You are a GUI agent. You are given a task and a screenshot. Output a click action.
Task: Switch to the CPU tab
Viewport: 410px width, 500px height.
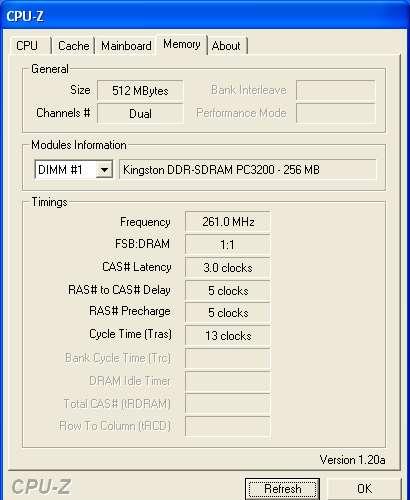click(29, 45)
